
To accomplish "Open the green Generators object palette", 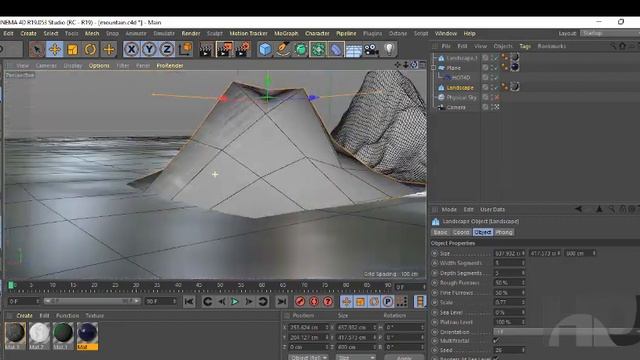I will coord(301,49).
